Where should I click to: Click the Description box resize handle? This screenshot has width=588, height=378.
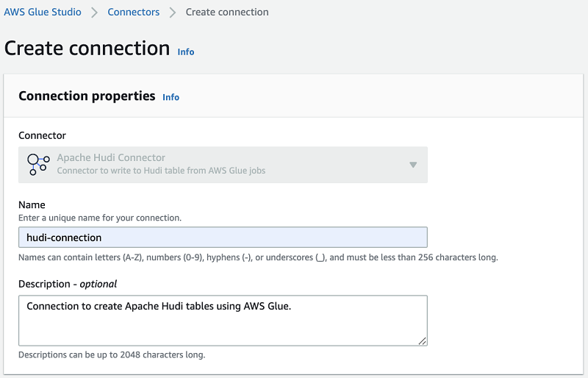(x=423, y=341)
